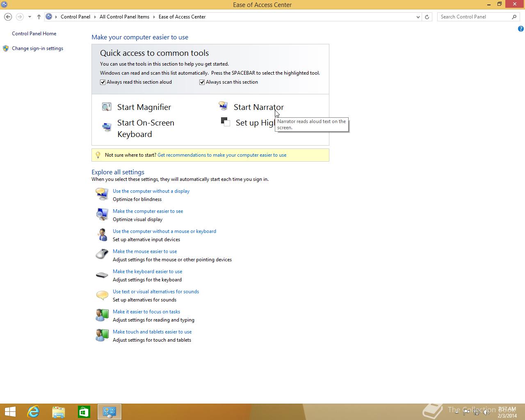Click the lightbulb recommendations icon
The image size is (525, 420).
[x=98, y=155]
